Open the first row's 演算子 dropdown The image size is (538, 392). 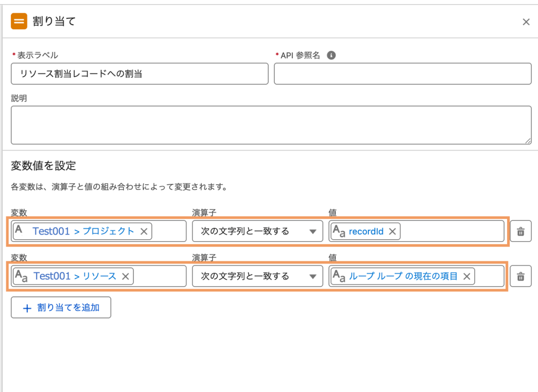[x=257, y=231]
